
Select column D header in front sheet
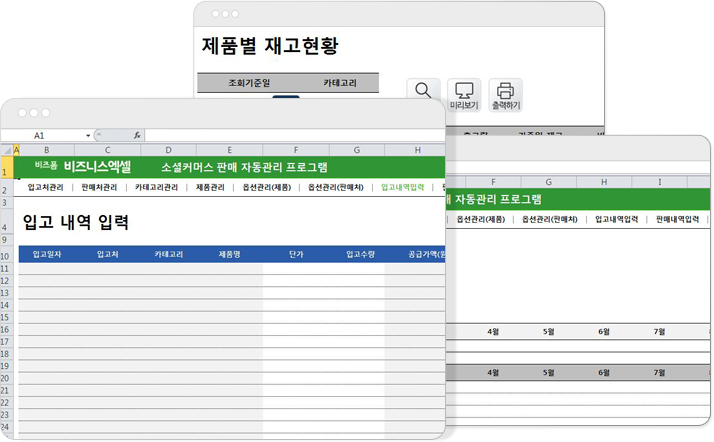tap(168, 150)
